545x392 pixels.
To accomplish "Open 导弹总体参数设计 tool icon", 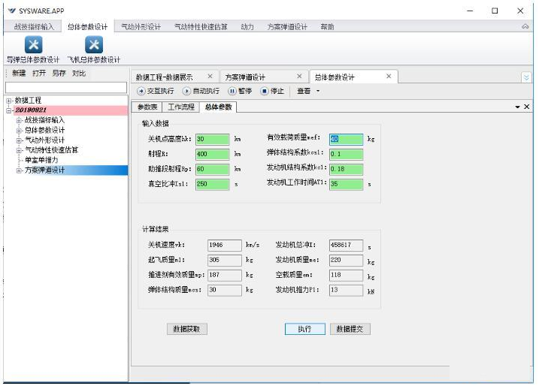I will click(x=33, y=45).
